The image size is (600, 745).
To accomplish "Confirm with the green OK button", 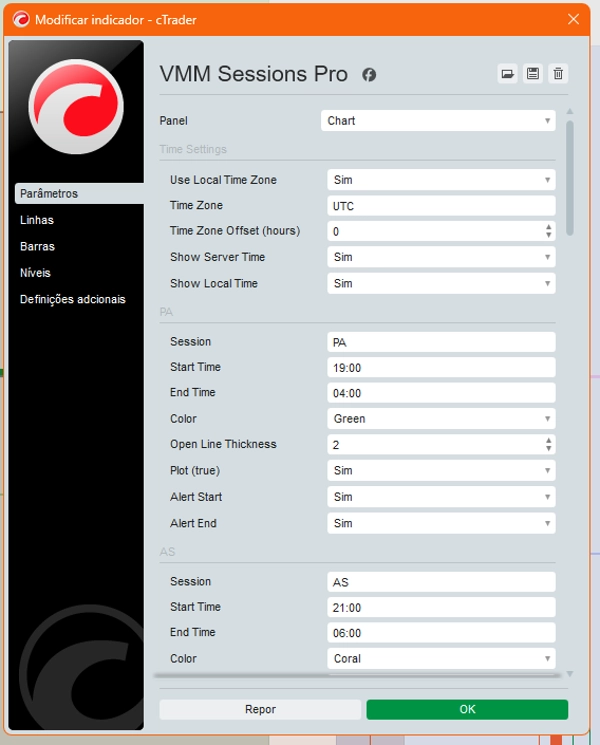I will tap(467, 709).
